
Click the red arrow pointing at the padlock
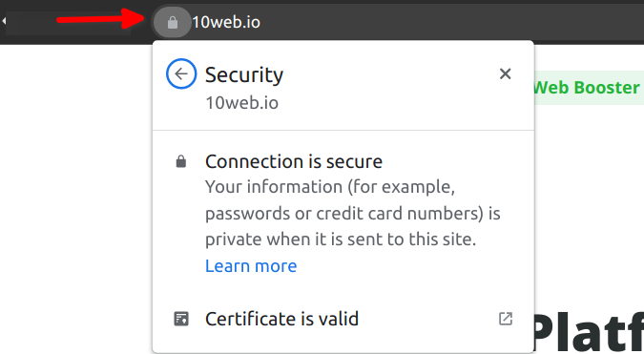pos(100,19)
